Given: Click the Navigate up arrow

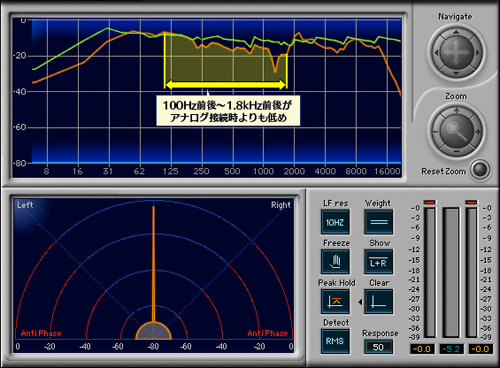Looking at the screenshot, I should pyautogui.click(x=456, y=32).
